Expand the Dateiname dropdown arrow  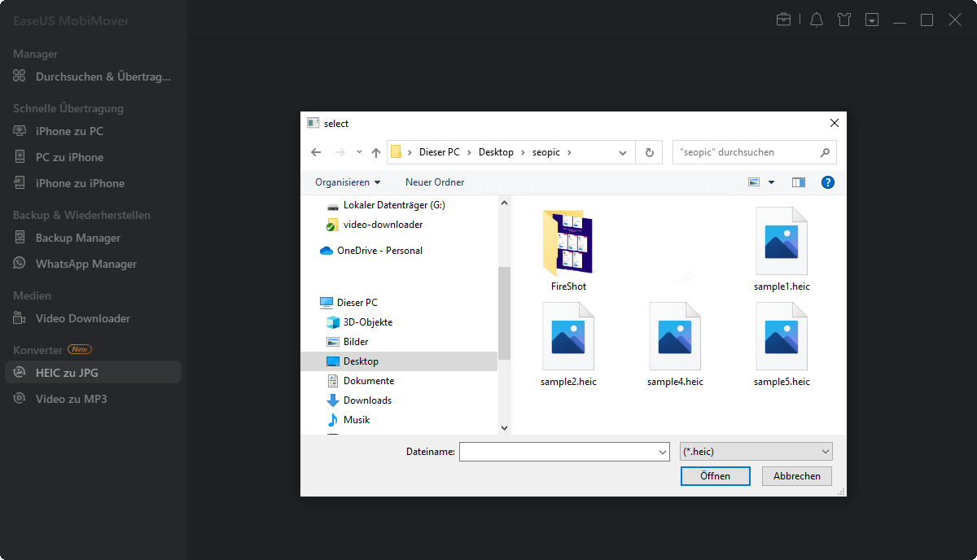[x=662, y=452]
